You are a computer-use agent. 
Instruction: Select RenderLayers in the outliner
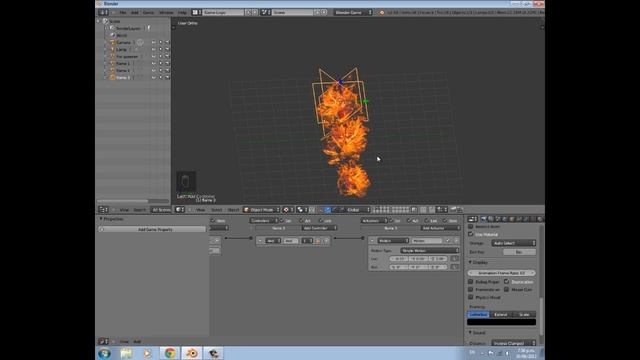coord(128,29)
